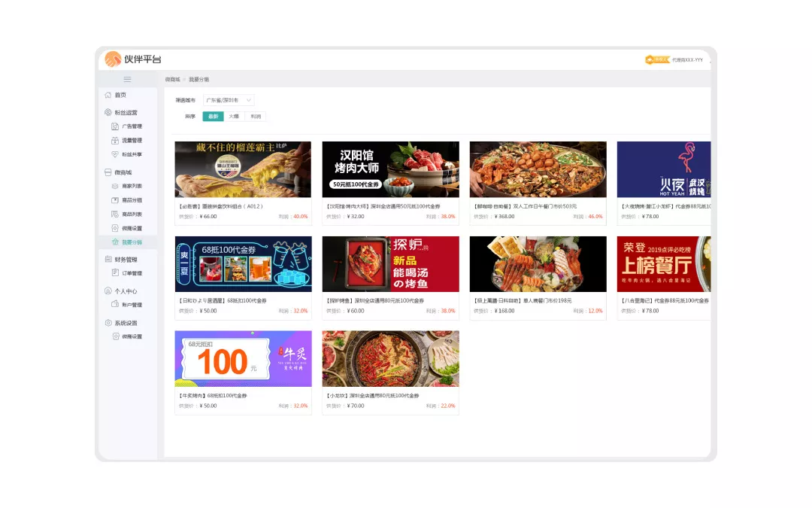Screen dimensions: 812x508
Task: Click the 首页 home icon
Action: click(x=108, y=95)
